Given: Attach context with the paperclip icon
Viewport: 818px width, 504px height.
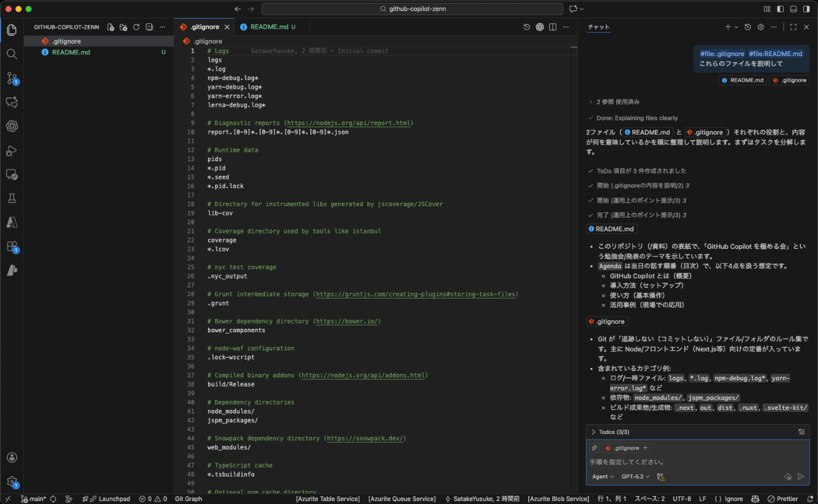Looking at the screenshot, I should (594, 448).
